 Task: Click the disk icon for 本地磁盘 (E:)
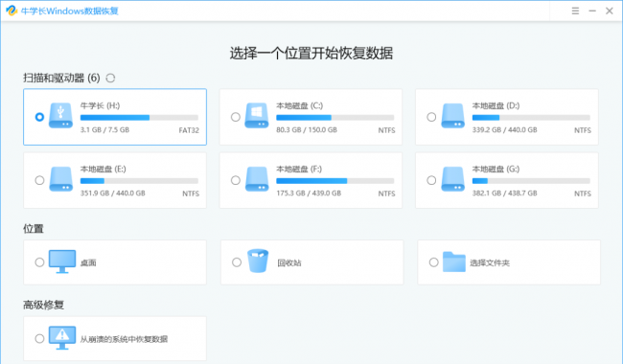(x=60, y=179)
